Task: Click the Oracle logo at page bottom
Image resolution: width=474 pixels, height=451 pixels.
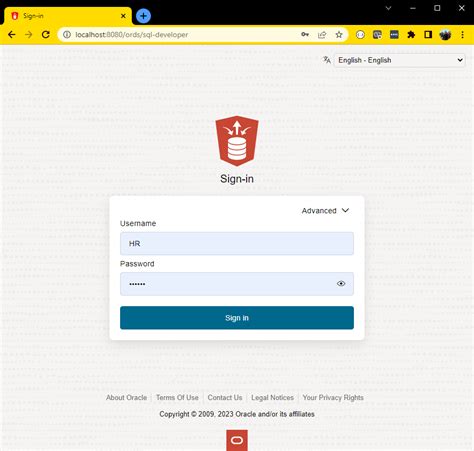Action: pos(237,440)
